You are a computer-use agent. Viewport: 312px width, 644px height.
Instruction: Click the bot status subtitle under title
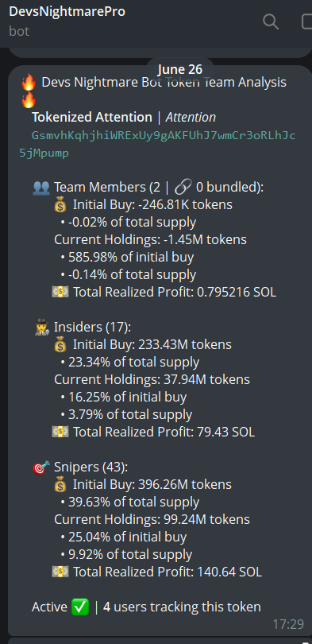click(x=19, y=31)
